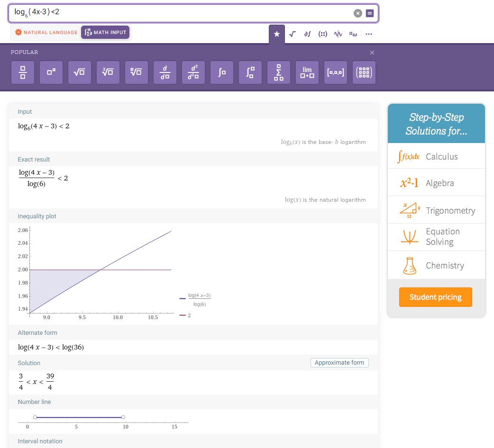The height and width of the screenshot is (448, 494).
Task: Click the 'Interval notation' pod title
Action: pyautogui.click(x=40, y=441)
